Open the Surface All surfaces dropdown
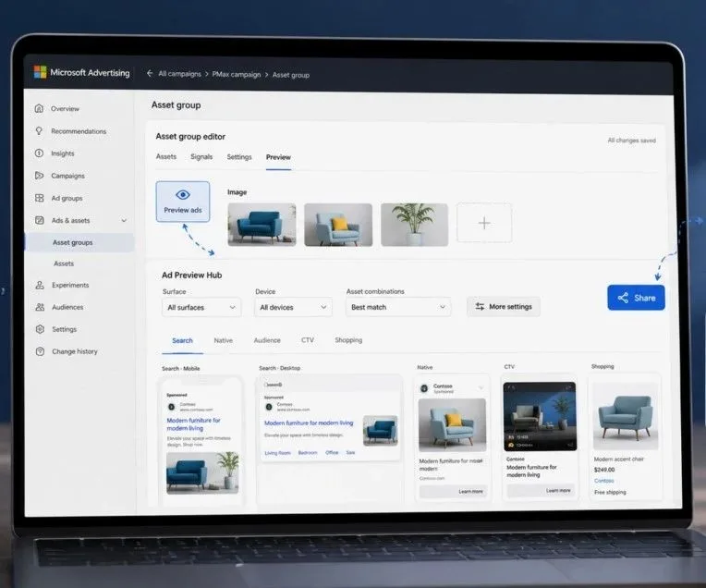This screenshot has height=588, width=706. pos(201,307)
